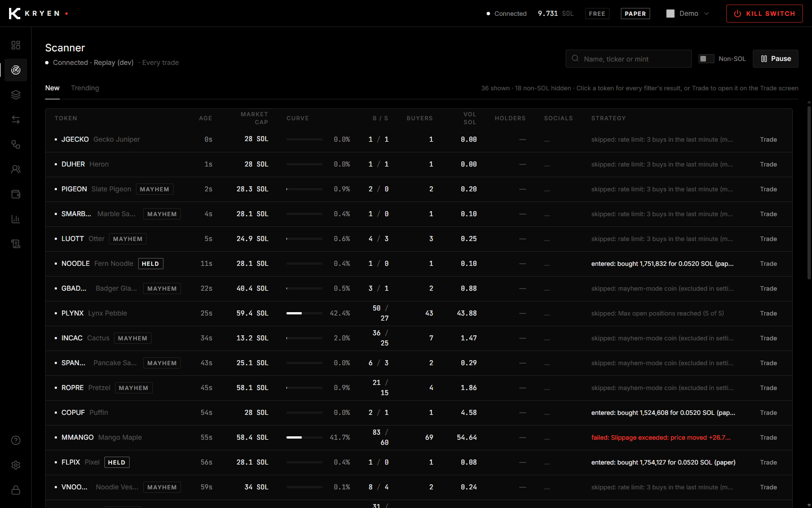Click the HELD badge on NOODLE row
Image resolution: width=812 pixels, height=508 pixels.
tap(151, 264)
